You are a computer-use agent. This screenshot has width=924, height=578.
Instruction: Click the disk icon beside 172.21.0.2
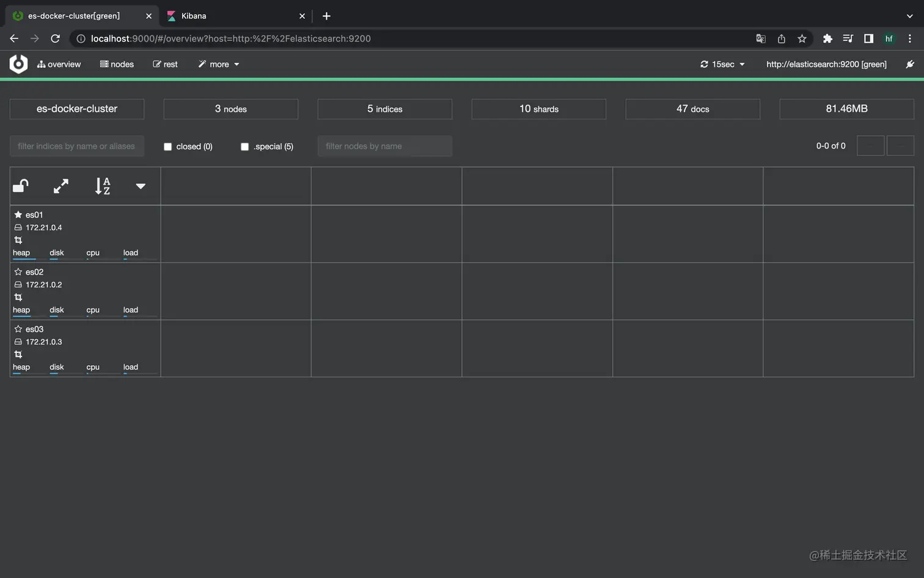click(18, 284)
